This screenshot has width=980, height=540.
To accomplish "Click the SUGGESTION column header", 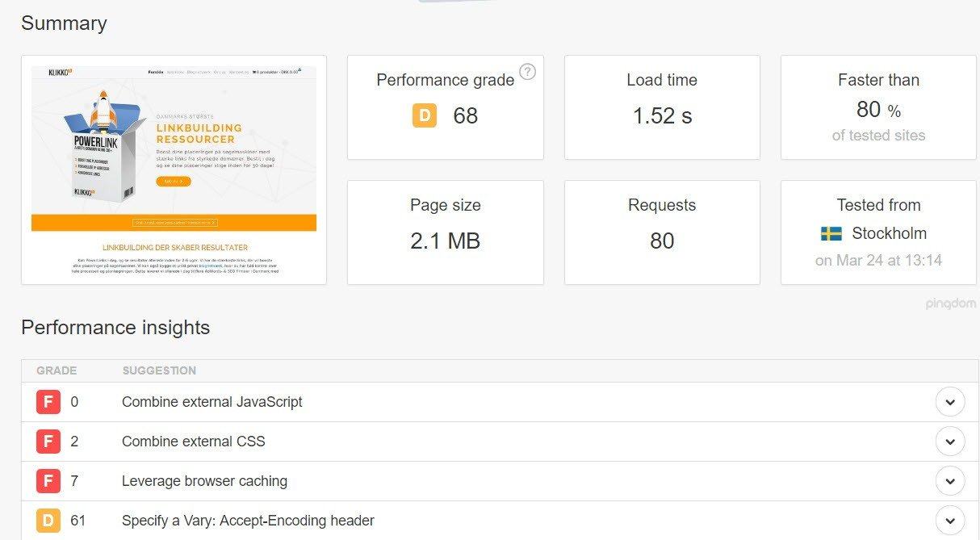I will [159, 370].
